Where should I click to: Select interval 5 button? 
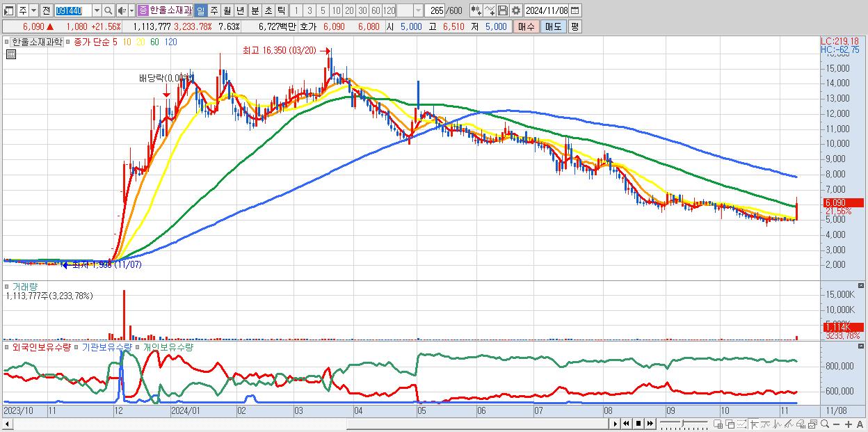tap(322, 10)
